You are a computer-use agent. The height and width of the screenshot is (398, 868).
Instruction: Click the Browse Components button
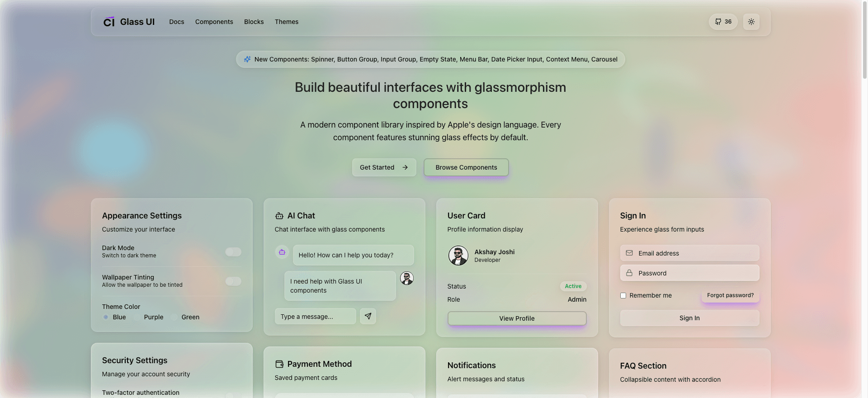coord(466,167)
